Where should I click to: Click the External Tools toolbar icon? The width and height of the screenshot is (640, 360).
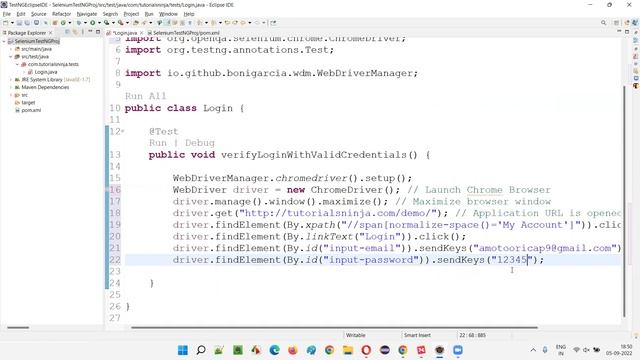click(x=121, y=23)
